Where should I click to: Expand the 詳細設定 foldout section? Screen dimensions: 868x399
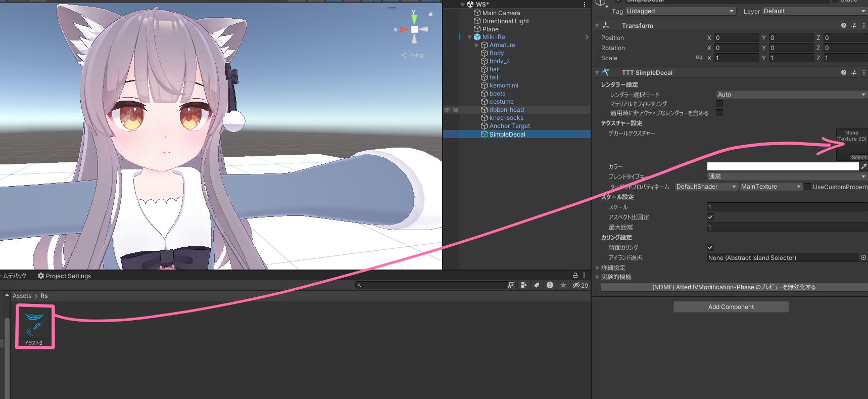click(598, 268)
